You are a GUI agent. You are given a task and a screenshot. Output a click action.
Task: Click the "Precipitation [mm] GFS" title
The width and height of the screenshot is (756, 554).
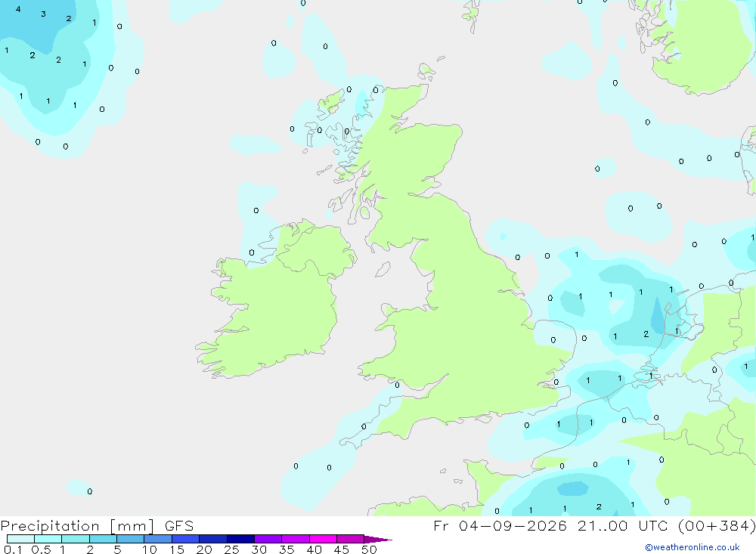(x=97, y=526)
